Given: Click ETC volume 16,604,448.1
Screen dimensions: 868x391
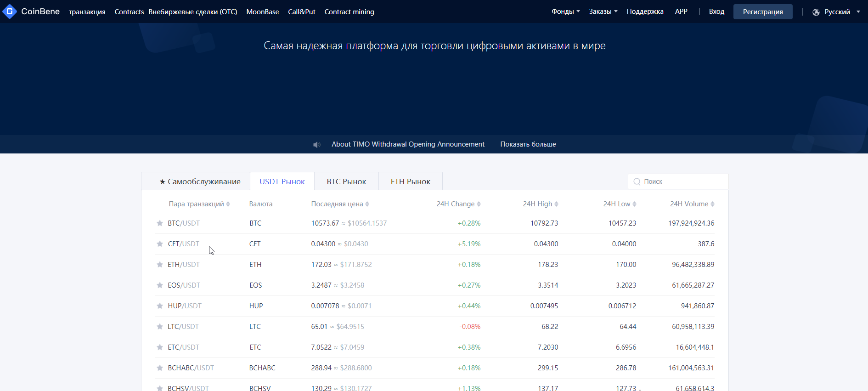Looking at the screenshot, I should (695, 347).
